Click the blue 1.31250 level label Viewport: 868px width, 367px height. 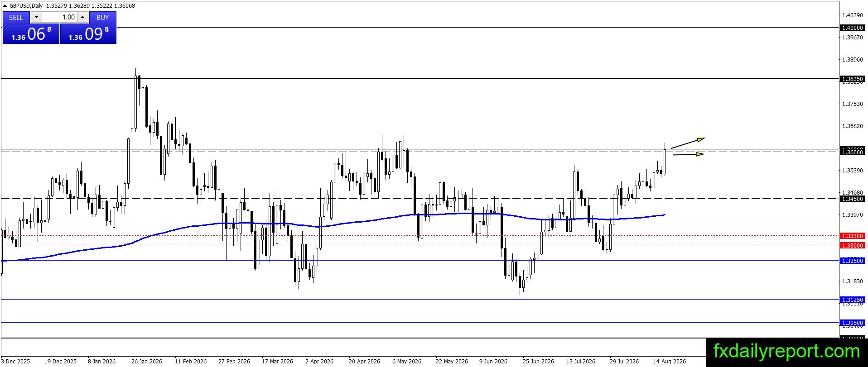point(852,300)
